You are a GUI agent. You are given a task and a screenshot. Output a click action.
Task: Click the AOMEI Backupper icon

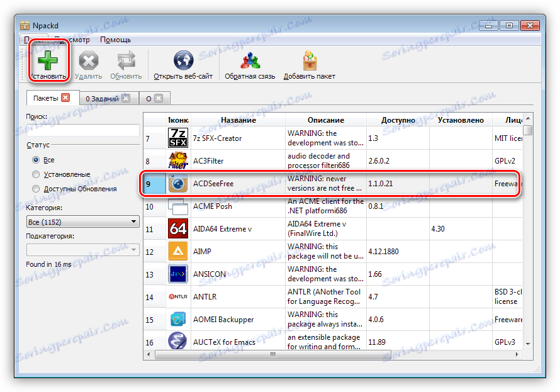(178, 319)
